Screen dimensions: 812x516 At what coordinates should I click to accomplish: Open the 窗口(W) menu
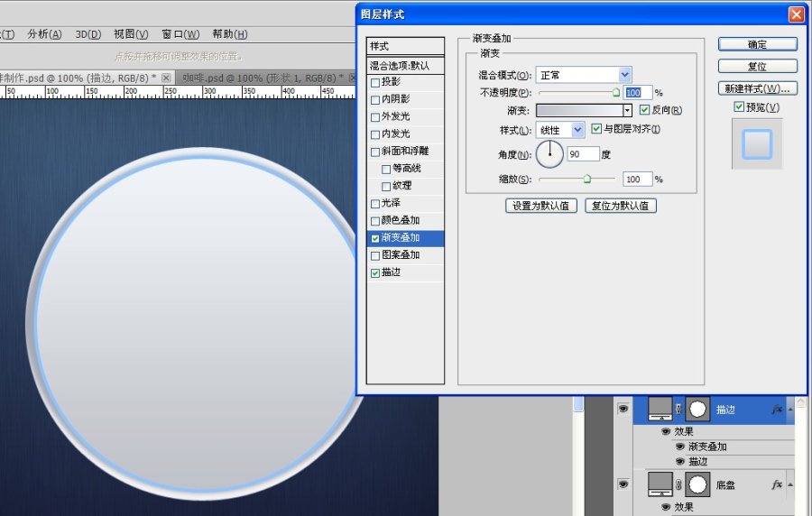coord(180,34)
